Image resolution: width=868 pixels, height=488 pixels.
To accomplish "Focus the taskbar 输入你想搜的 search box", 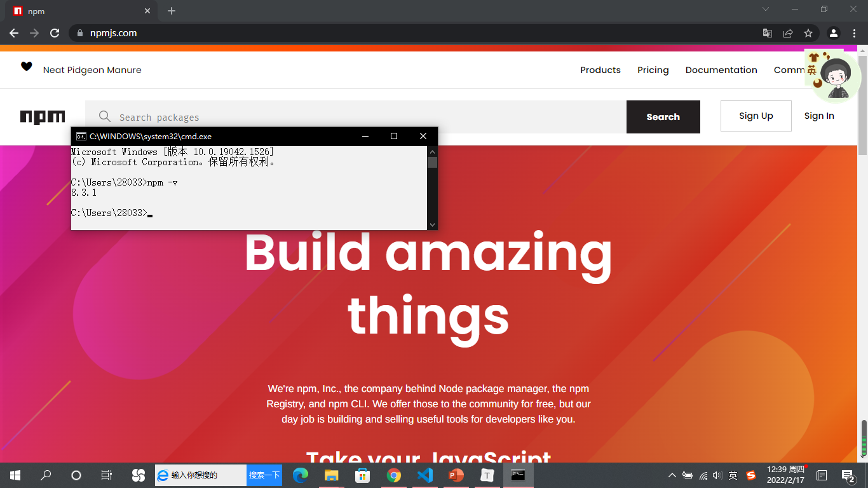I will (201, 475).
